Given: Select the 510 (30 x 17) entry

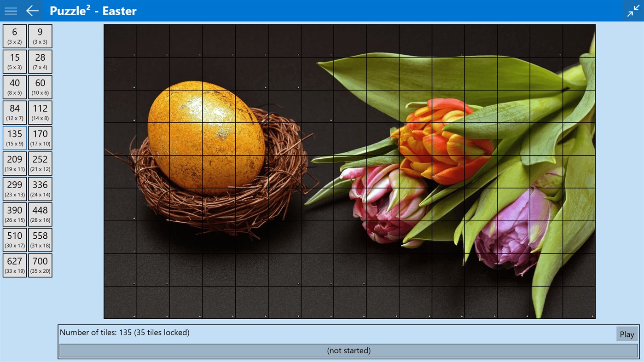Looking at the screenshot, I should pos(14,239).
